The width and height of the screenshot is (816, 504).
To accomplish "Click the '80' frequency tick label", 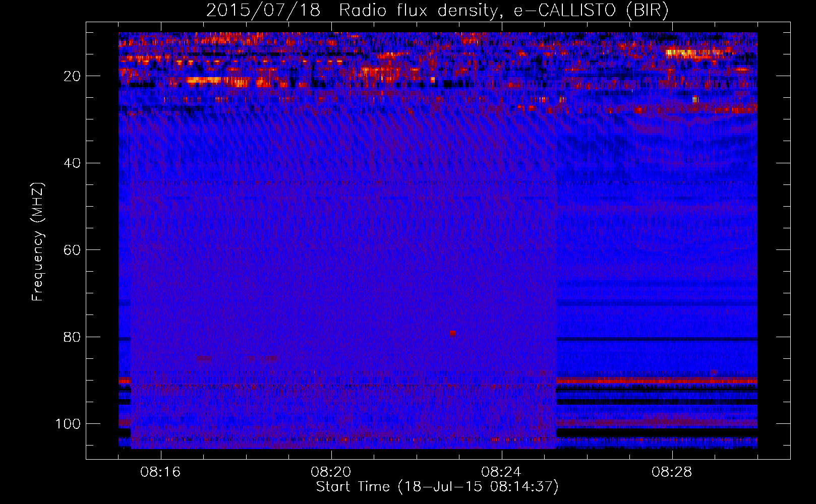I will tap(73, 337).
